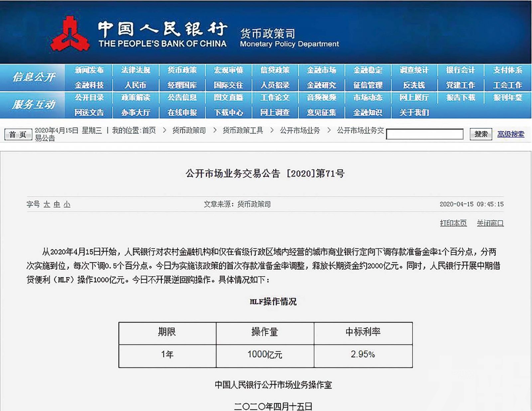The width and height of the screenshot is (532, 411).
Task: Go to 首页 in the breadcrumb
Action: [149, 130]
